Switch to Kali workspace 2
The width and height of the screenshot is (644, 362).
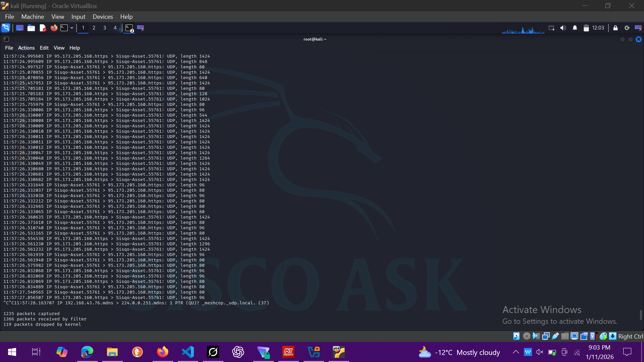click(x=94, y=28)
